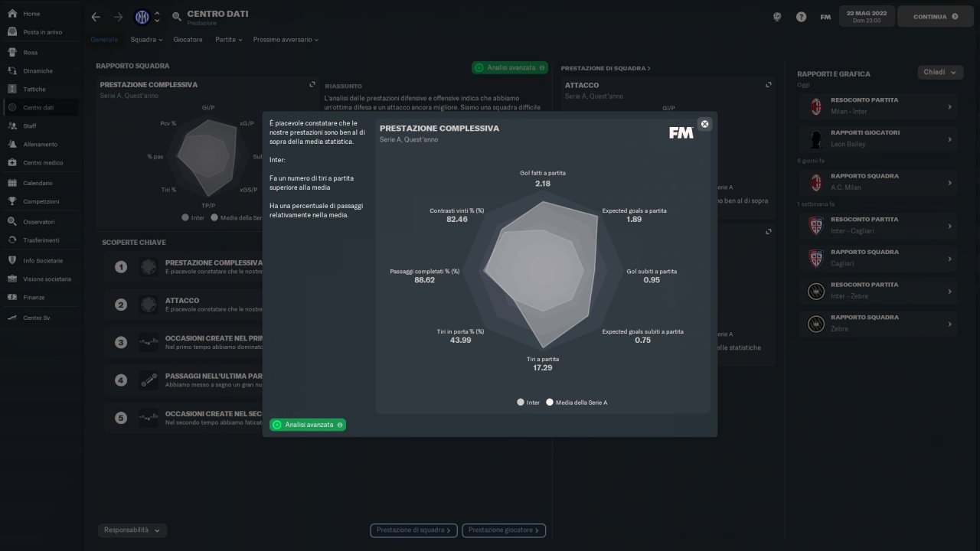Toggle Analisi avanzata inside the popup
Viewport: 980px width, 551px height.
(308, 425)
